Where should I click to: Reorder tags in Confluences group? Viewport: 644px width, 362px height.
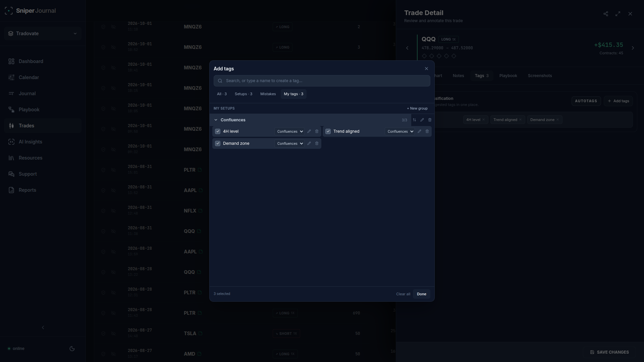coord(414,120)
